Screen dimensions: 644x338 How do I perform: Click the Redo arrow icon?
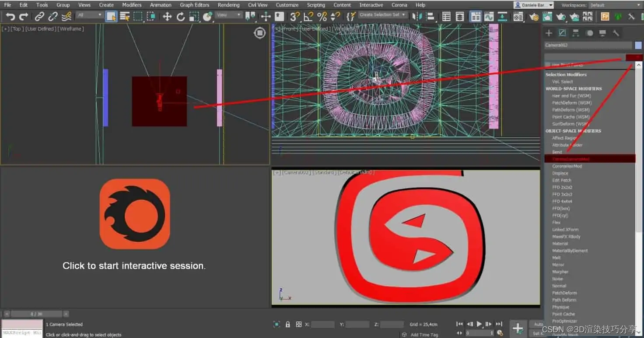click(x=24, y=17)
